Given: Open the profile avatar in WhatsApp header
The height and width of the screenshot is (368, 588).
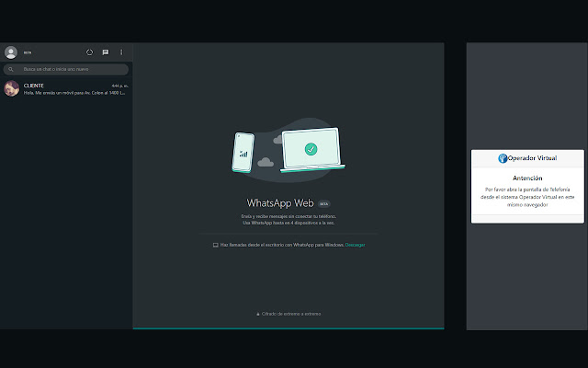Looking at the screenshot, I should tap(11, 52).
